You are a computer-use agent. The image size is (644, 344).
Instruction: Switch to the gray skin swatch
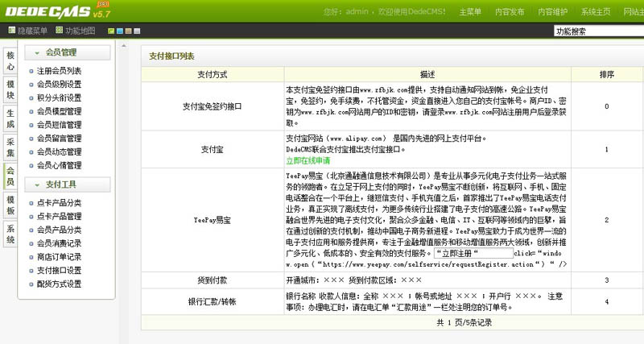click(137, 31)
